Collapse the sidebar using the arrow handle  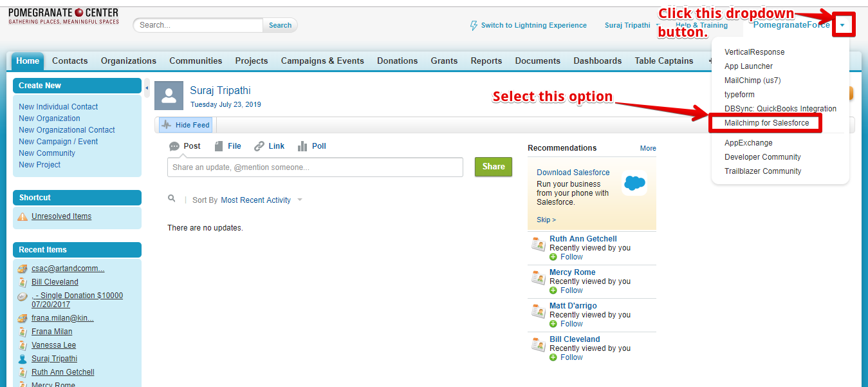[147, 88]
